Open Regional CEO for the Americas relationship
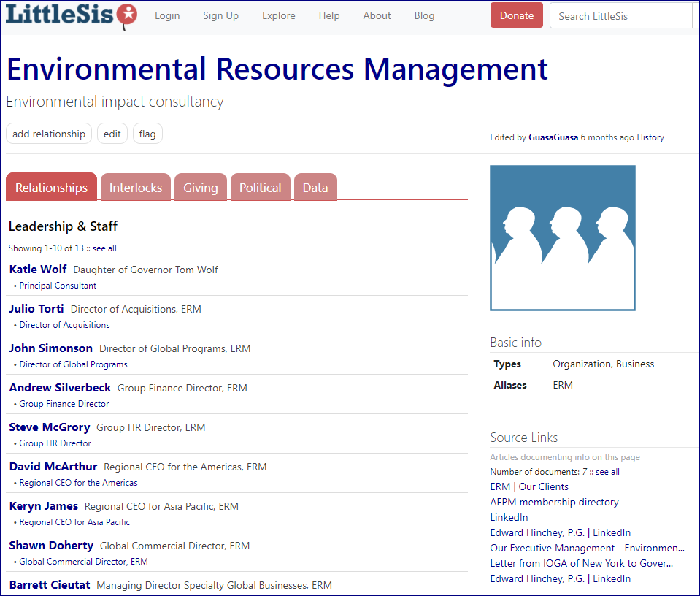This screenshot has height=596, width=700. 78,483
